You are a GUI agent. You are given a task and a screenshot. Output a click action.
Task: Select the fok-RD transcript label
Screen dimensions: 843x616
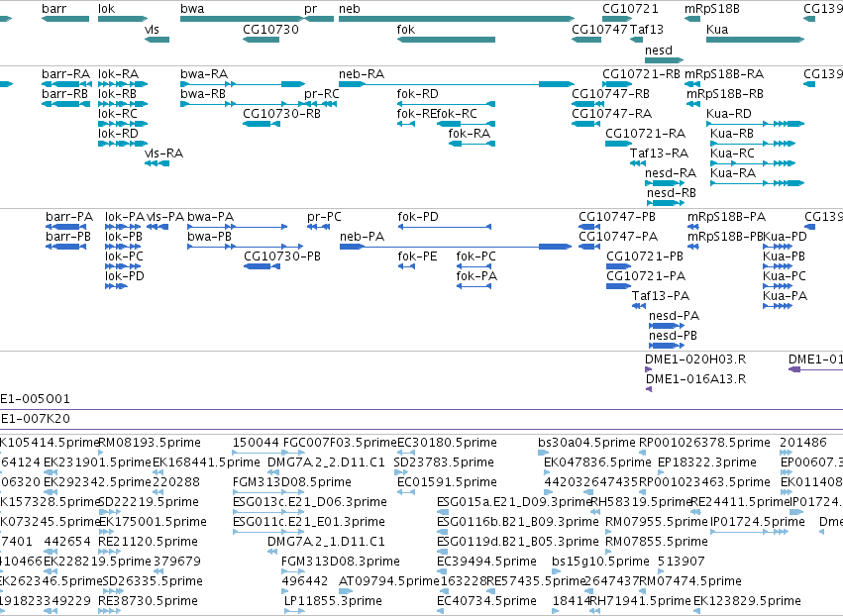pyautogui.click(x=418, y=93)
